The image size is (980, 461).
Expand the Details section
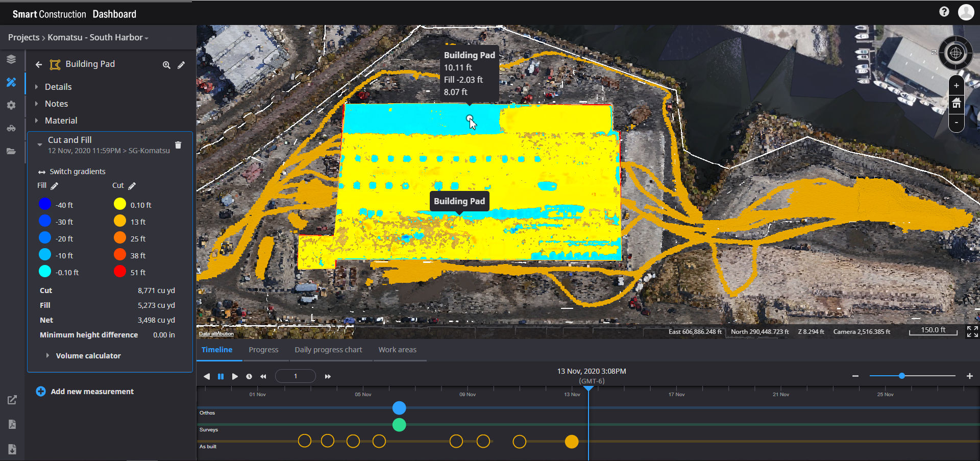tap(59, 86)
